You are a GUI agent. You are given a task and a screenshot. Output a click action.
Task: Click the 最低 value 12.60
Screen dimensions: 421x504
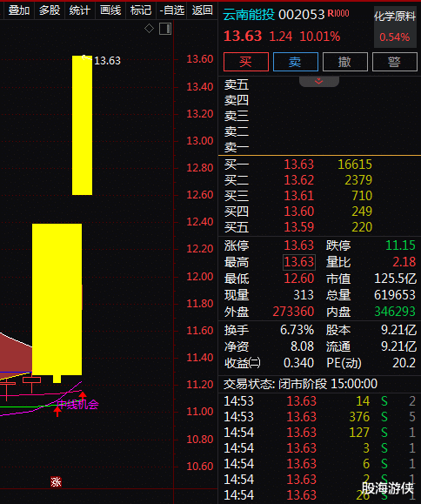tap(298, 279)
